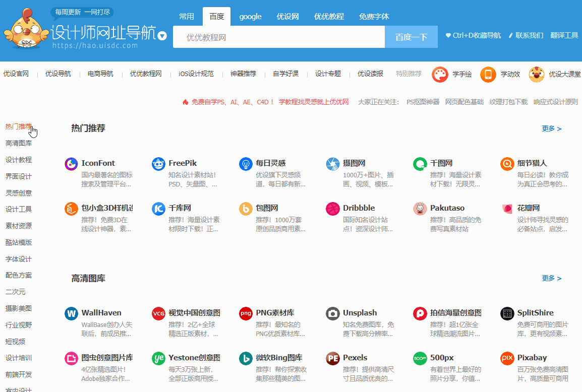582x392 pixels.
Task: Open the SplitShire black icon
Action: [507, 313]
